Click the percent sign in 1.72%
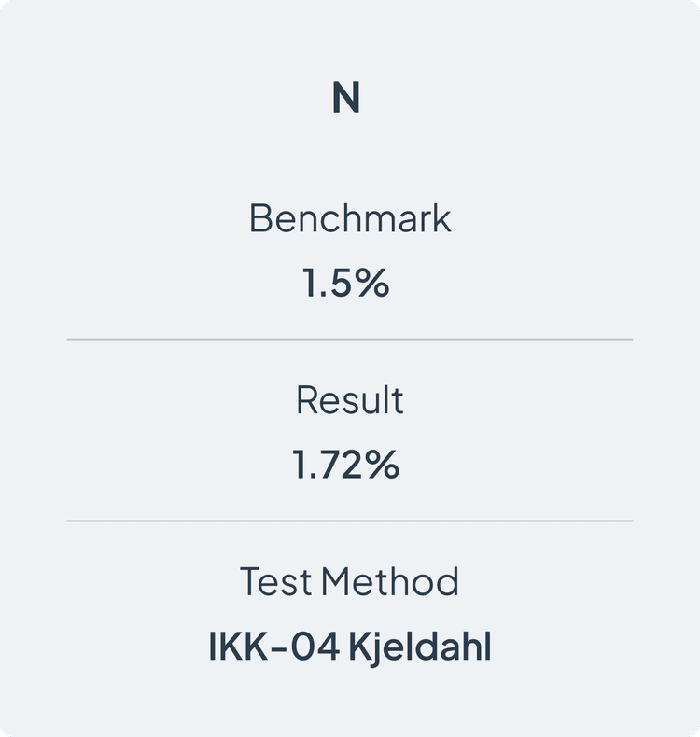This screenshot has width=700, height=737. pos(384,465)
